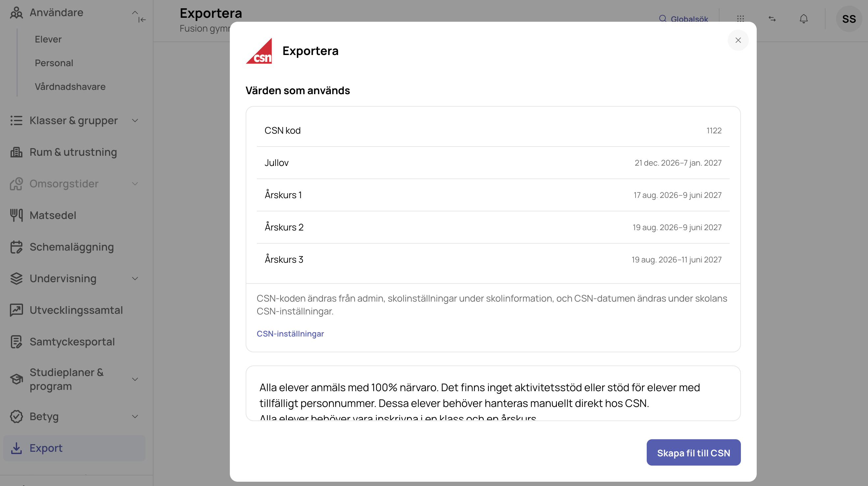Click the Jullov date range
The height and width of the screenshot is (486, 868).
pyautogui.click(x=678, y=163)
